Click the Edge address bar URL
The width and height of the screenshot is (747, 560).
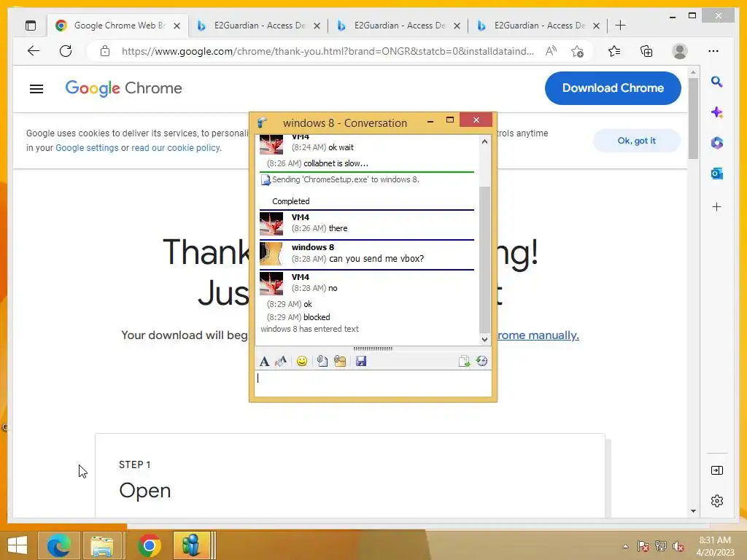328,52
